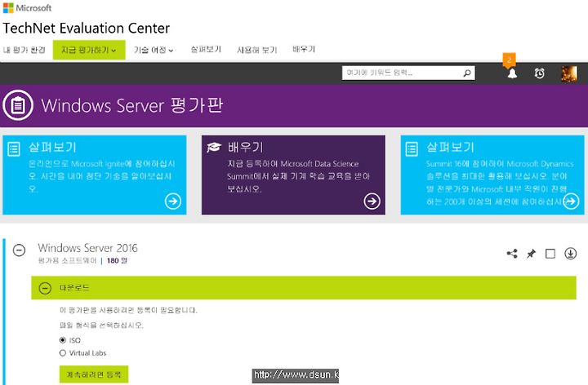Select the ISO file format radio
Viewport: 588px width, 385px height.
pos(63,340)
